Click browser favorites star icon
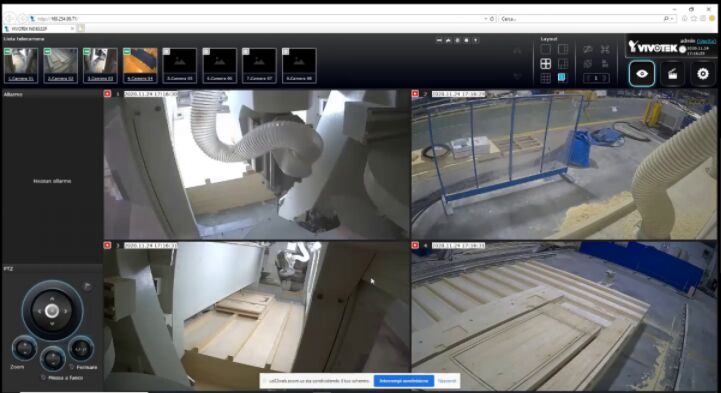 pos(693,18)
